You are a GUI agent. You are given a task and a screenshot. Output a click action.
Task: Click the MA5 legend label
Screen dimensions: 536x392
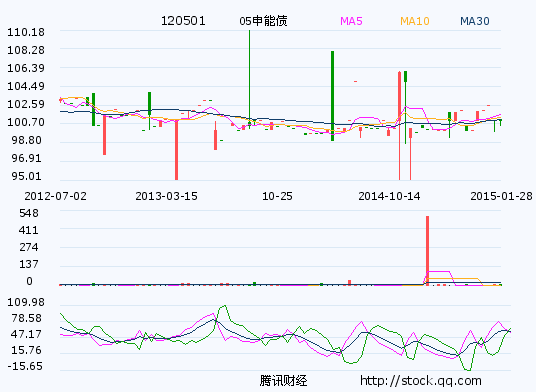(351, 21)
